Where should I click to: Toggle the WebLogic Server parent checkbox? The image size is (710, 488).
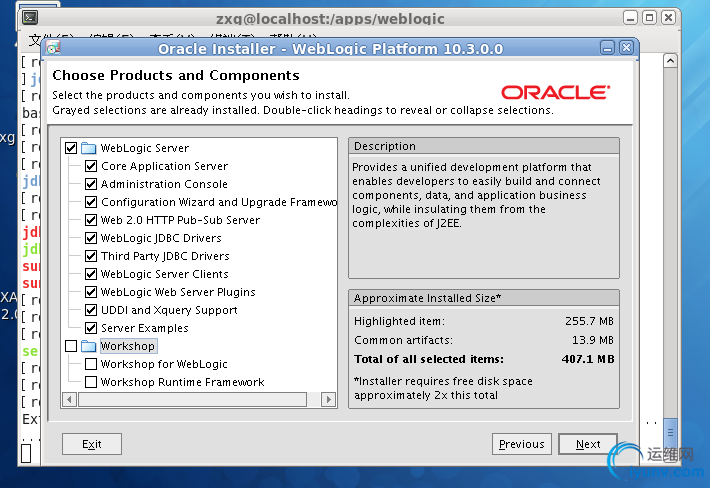click(71, 148)
